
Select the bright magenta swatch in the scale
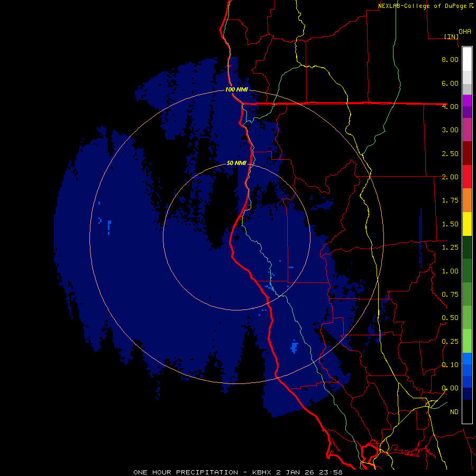(467, 100)
